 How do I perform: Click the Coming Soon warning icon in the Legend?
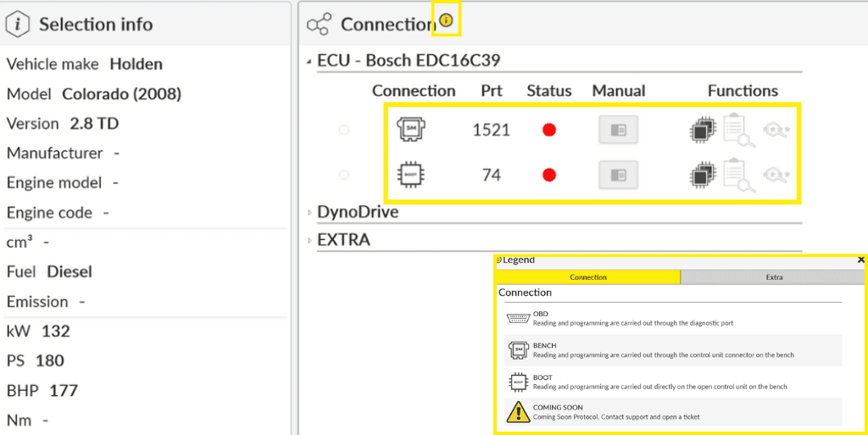point(518,412)
